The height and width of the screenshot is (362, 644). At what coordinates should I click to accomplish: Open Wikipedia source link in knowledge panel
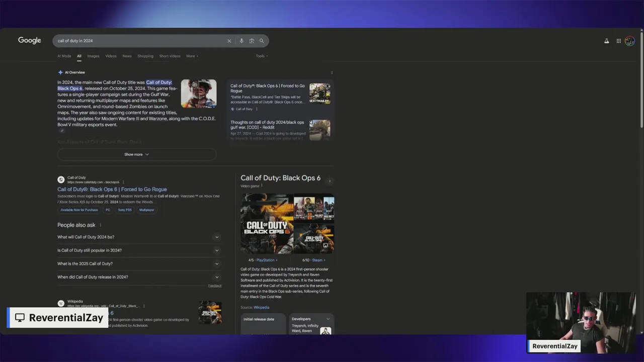coord(261,307)
